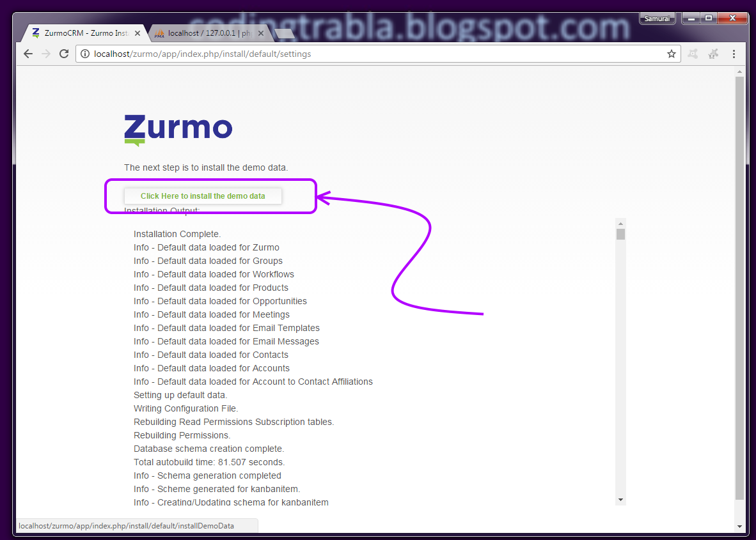Image resolution: width=756 pixels, height=540 pixels.
Task: Close the ZurmoCRM tab
Action: (138, 33)
